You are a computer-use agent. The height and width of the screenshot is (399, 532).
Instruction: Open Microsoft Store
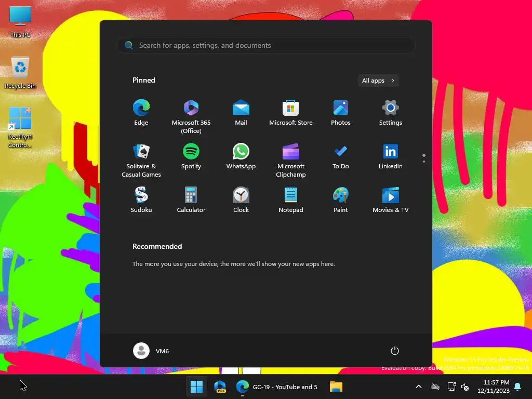[x=291, y=113]
